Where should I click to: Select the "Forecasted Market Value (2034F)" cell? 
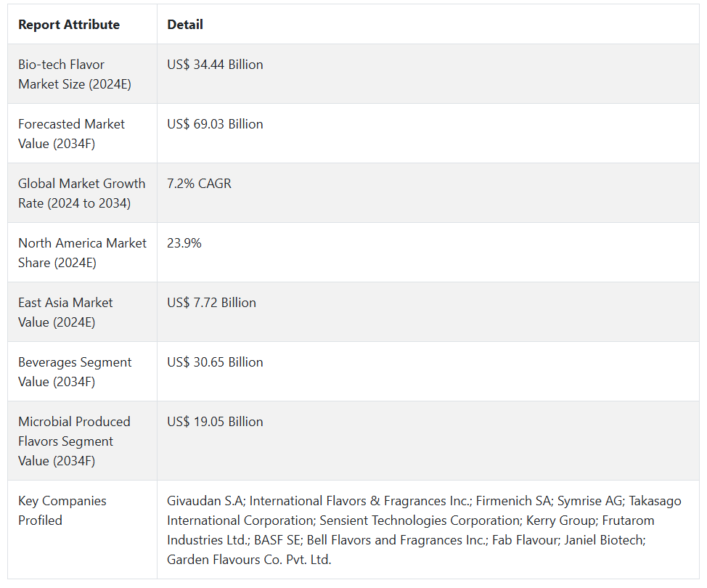coord(71,134)
